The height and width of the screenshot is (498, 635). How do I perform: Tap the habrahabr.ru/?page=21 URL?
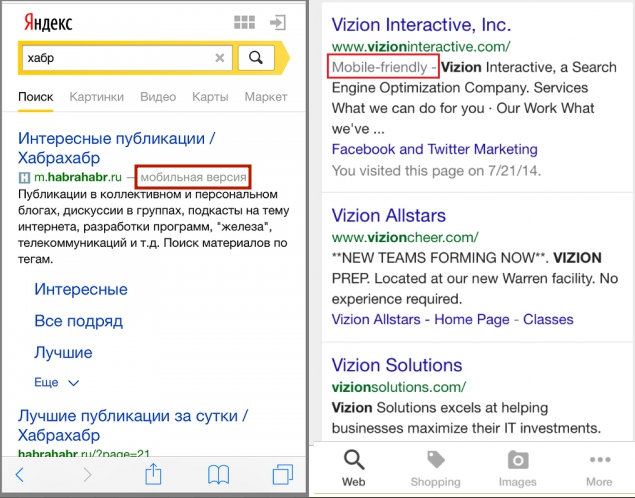84,453
